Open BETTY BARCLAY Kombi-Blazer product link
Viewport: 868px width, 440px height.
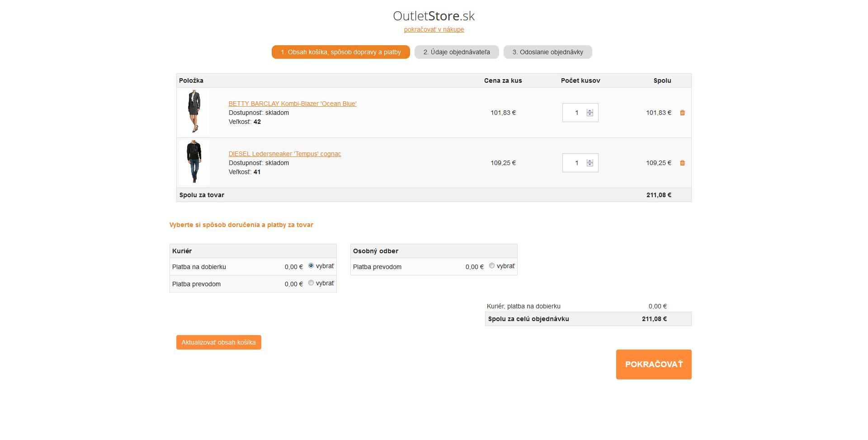(x=292, y=104)
